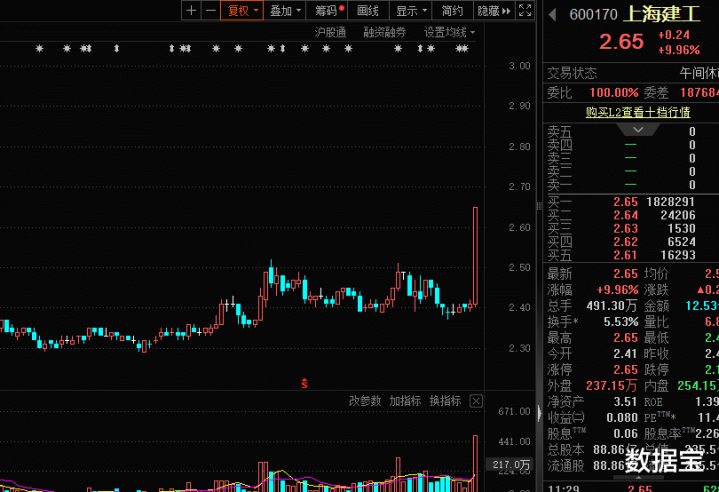Click the 今开 value 2.41
Image resolution: width=719 pixels, height=492 pixels.
tap(625, 354)
